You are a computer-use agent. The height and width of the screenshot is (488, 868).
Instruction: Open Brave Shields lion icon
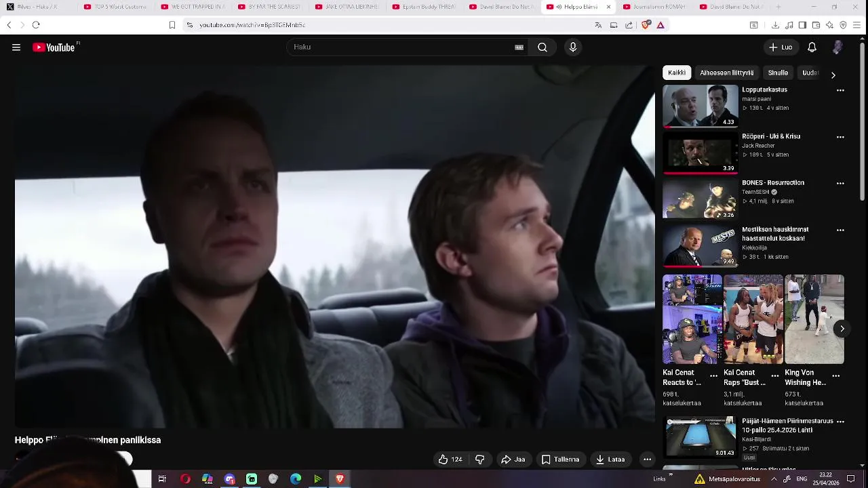click(x=646, y=25)
